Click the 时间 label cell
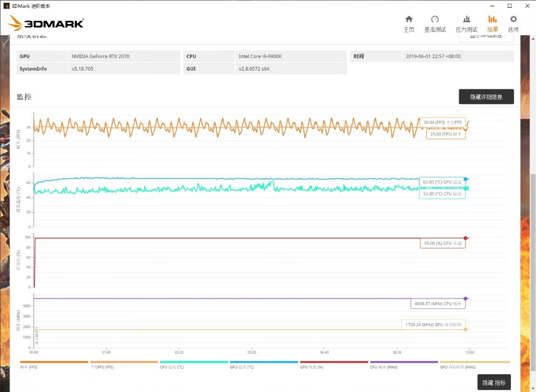The image size is (536, 392). coord(376,56)
